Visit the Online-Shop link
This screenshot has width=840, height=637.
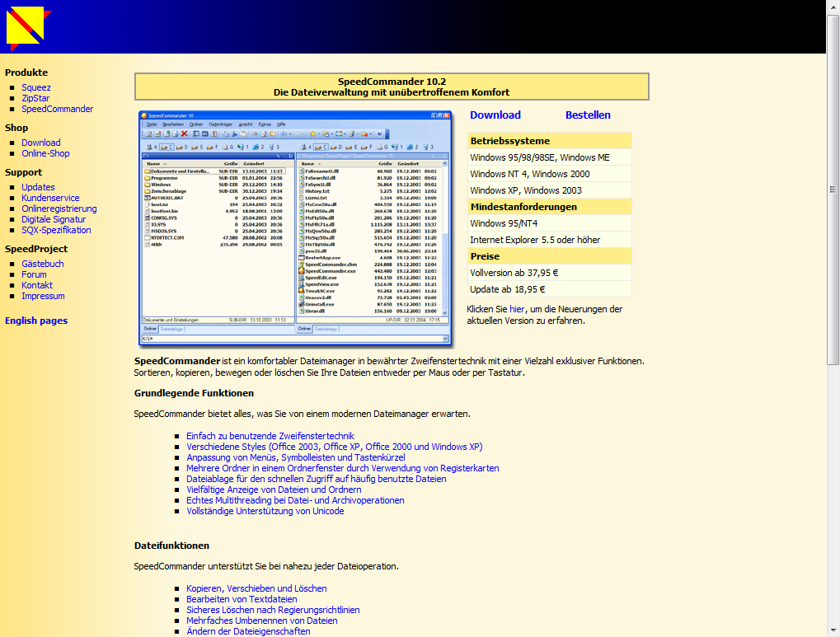click(x=45, y=153)
